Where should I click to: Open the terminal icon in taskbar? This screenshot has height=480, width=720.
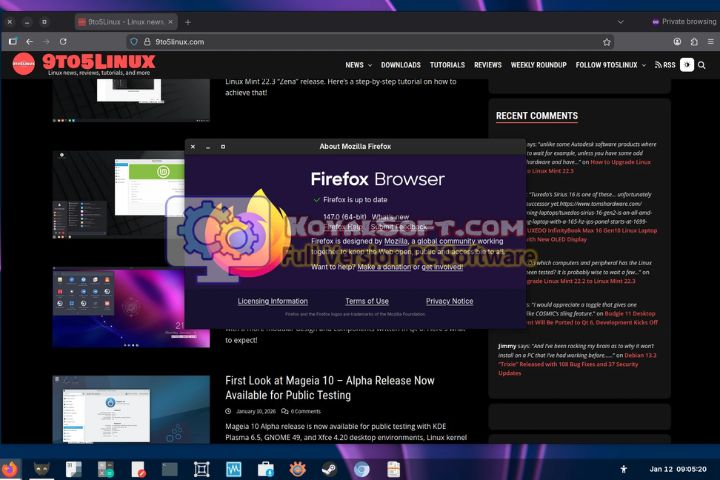pyautogui.click(x=169, y=469)
